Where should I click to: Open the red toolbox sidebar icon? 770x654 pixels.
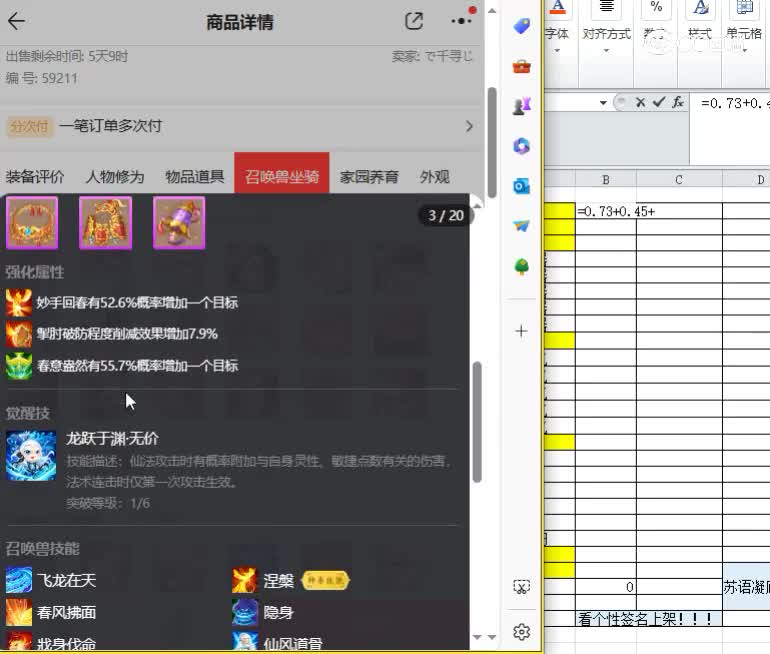coord(522,66)
